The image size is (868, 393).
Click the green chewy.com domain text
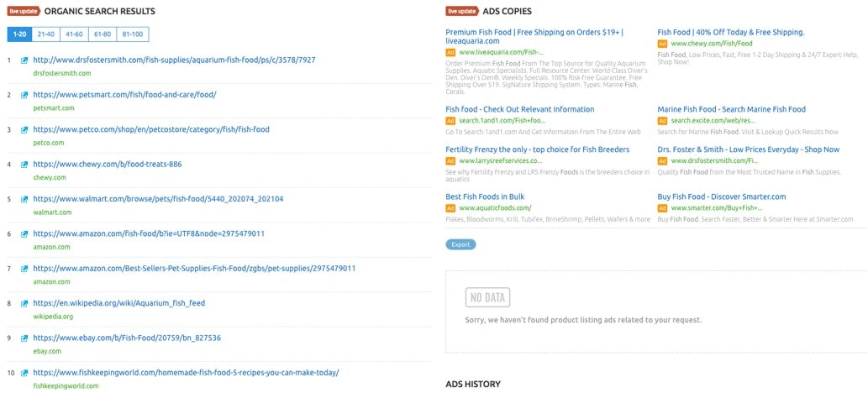50,178
